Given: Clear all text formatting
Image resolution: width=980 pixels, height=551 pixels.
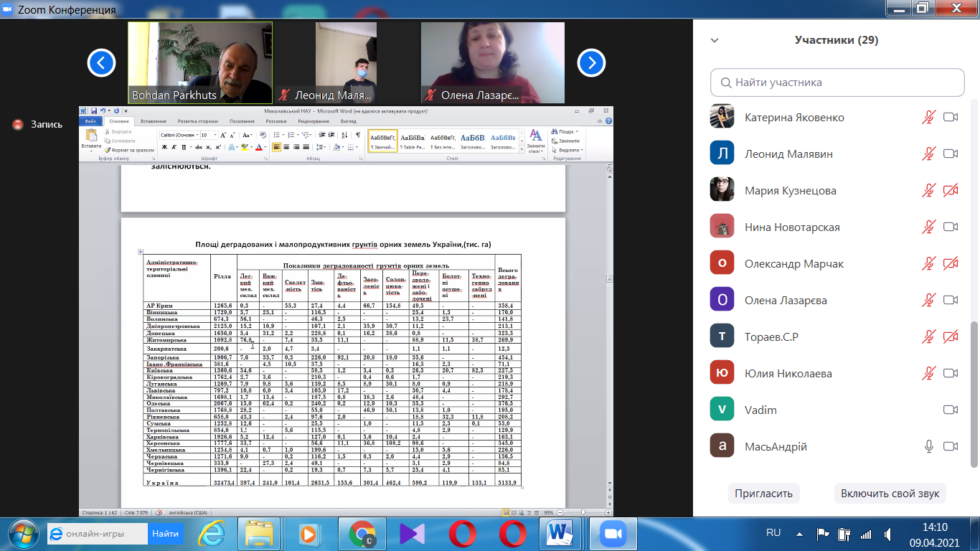Looking at the screenshot, I should coord(263,135).
